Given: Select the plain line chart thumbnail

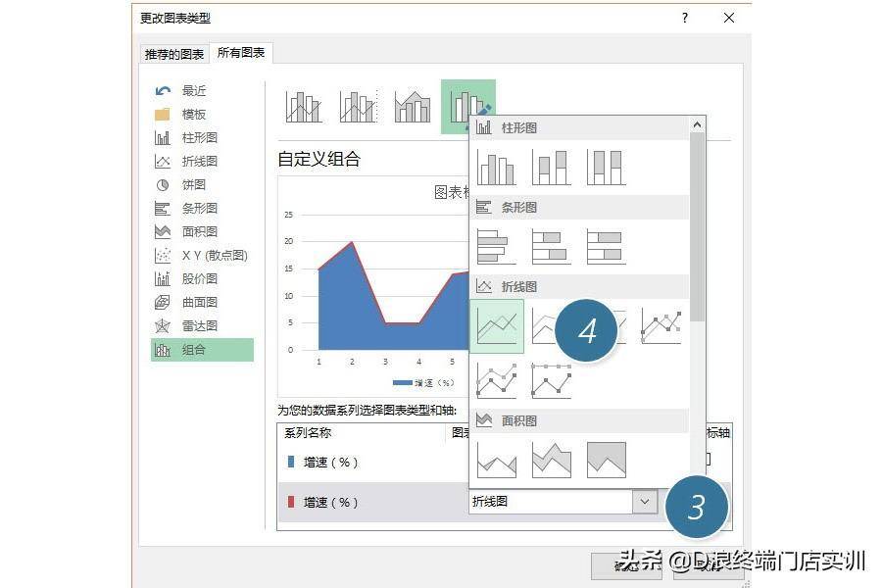Looking at the screenshot, I should (x=497, y=326).
